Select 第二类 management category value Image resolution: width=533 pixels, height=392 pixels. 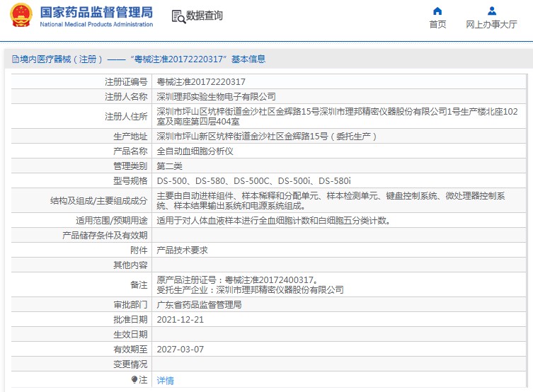[x=170, y=166]
